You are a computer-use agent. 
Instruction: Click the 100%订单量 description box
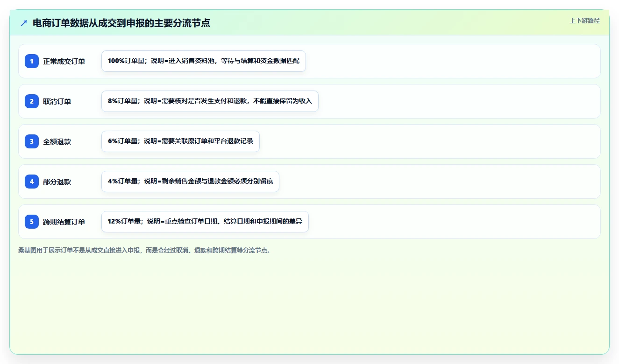coord(204,61)
